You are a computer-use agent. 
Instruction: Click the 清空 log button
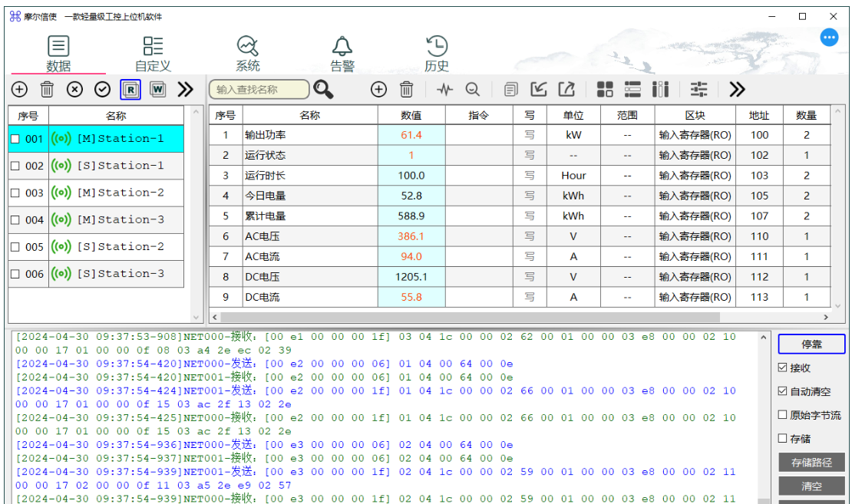coord(812,486)
